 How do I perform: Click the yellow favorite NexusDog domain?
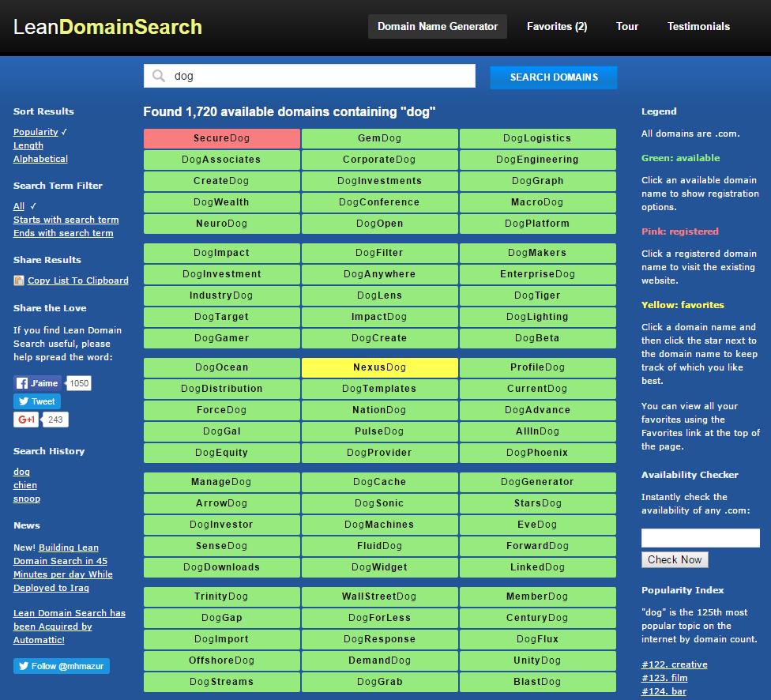point(380,367)
